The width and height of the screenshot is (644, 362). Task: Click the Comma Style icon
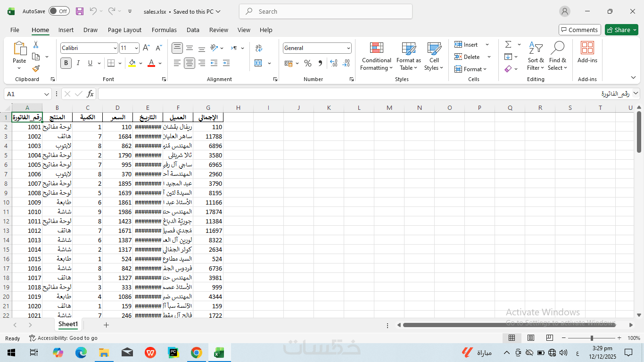tap(320, 63)
